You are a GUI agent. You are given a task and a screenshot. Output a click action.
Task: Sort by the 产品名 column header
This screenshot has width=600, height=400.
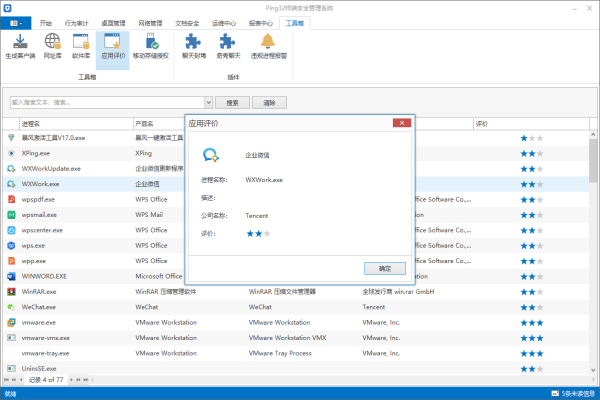pos(159,124)
